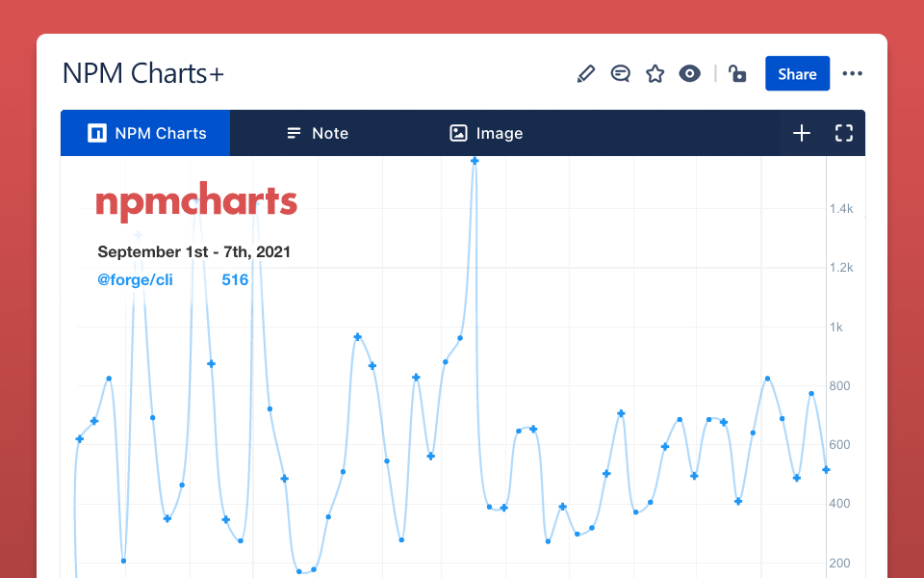
Task: Click the September 1st - 7th date label
Action: coord(193,251)
